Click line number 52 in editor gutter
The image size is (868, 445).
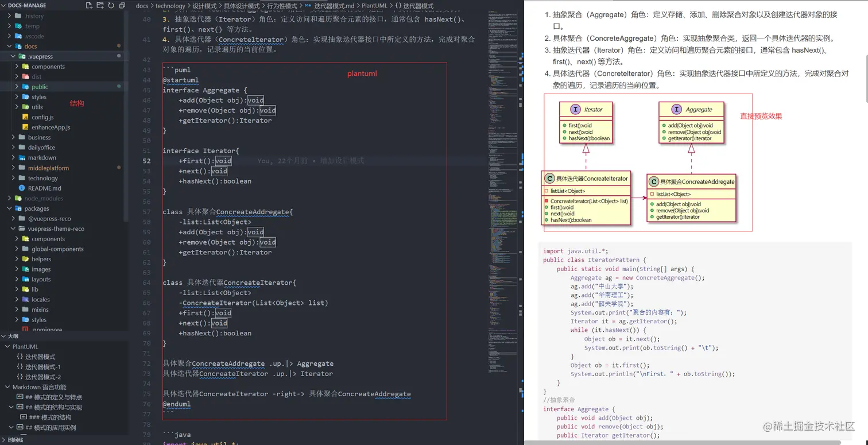pos(146,161)
